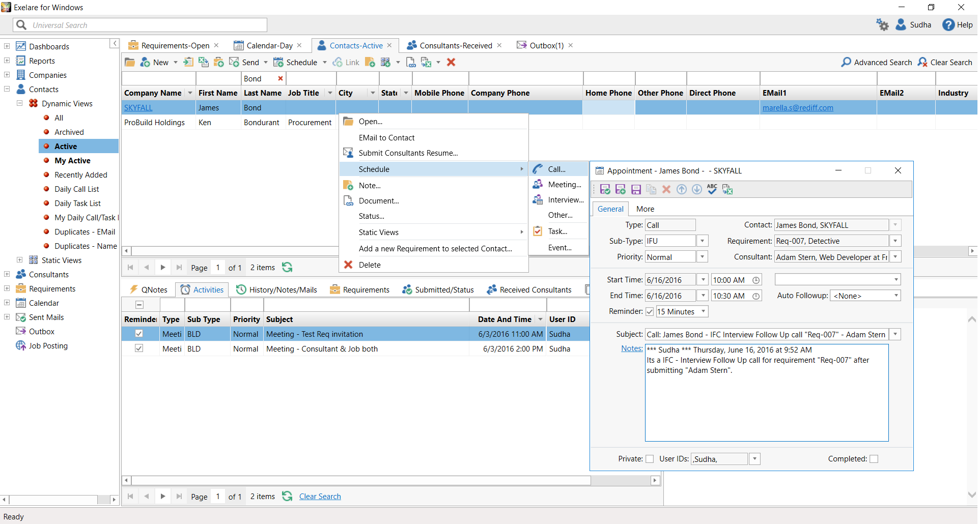Toggle the Reminder checkbox in Appointment
The image size is (980, 524).
pyautogui.click(x=650, y=311)
